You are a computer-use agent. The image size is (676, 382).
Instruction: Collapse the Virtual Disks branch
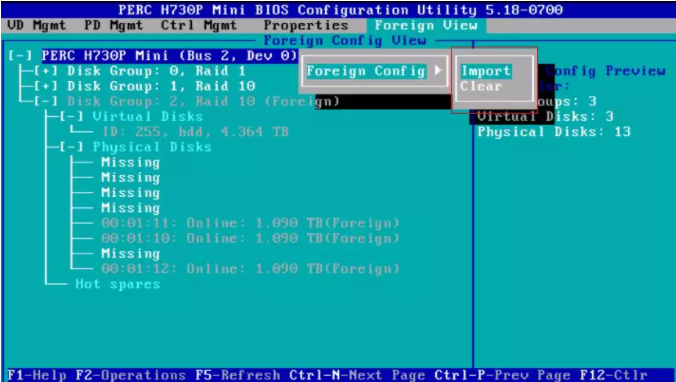pos(71,116)
